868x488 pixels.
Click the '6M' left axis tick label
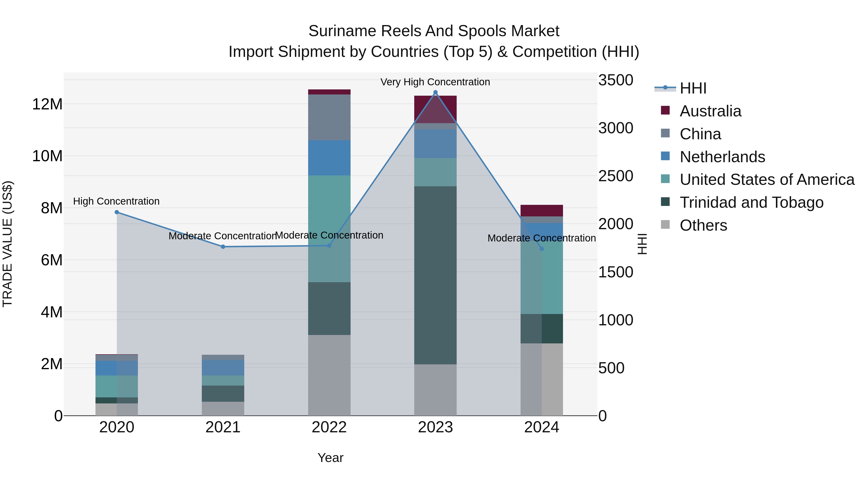(52, 260)
